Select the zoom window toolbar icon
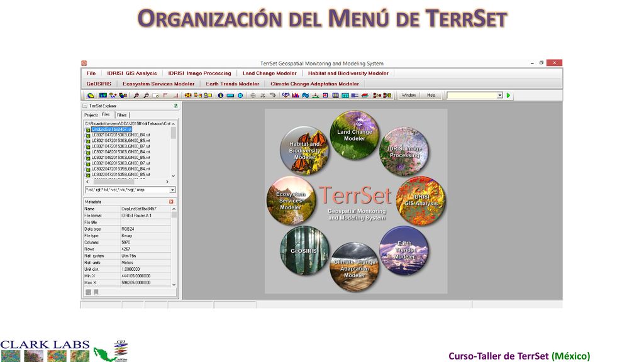Image resolution: width=644 pixels, height=362 pixels. 156,96
